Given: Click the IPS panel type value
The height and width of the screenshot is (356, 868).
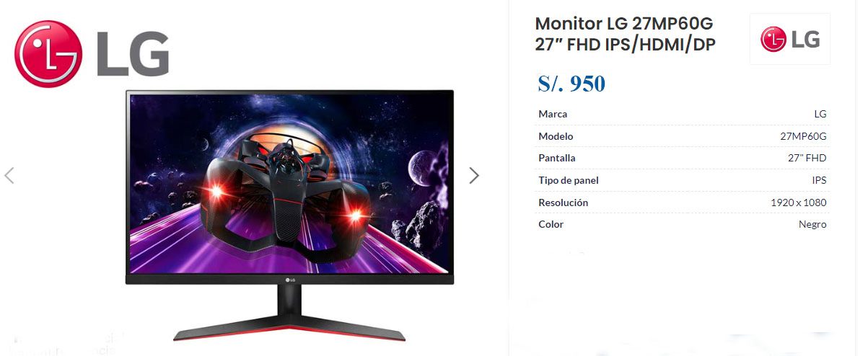Looking at the screenshot, I should click(x=819, y=180).
